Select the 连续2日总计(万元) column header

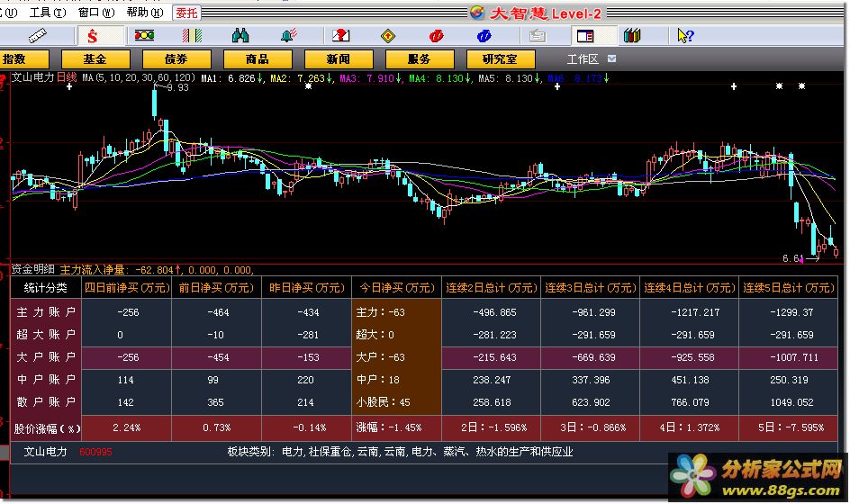pos(491,288)
